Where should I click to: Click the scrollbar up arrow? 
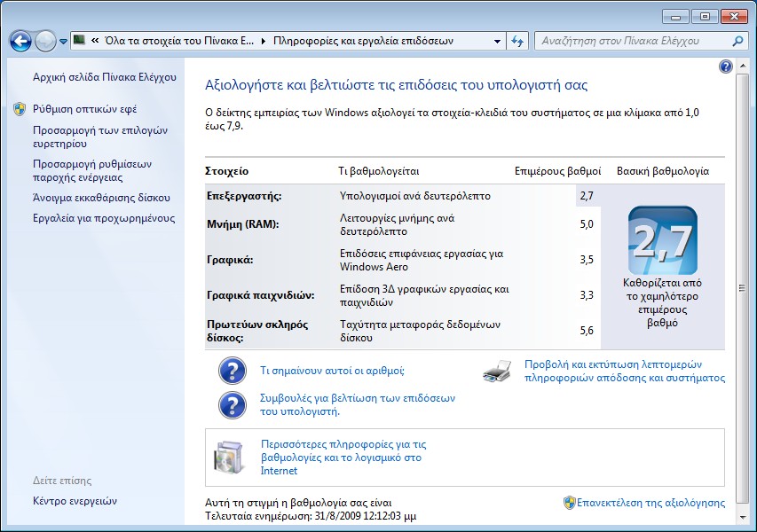[x=742, y=67]
